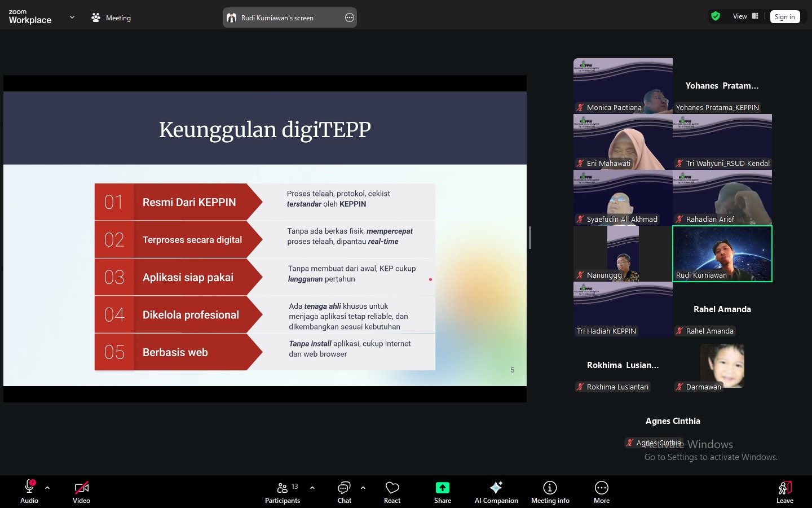Turn on the camera Video button
Screen dimensions: 812x508
pyautogui.click(x=81, y=492)
